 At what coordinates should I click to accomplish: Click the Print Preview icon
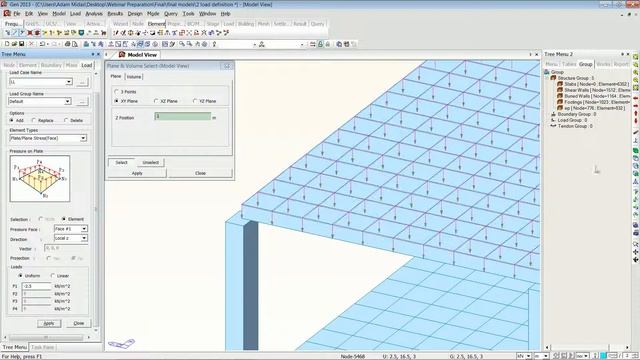(75, 44)
